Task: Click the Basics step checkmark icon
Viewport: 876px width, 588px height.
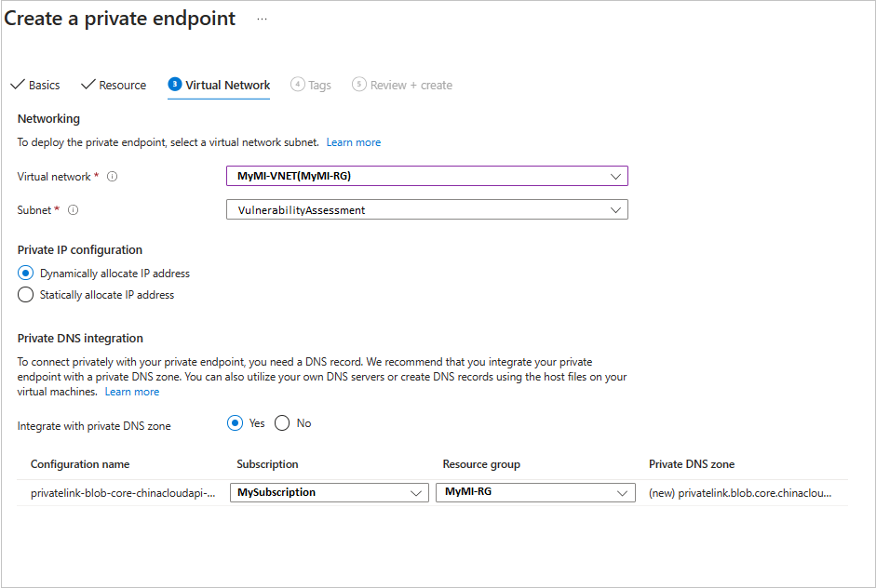Action: coord(17,85)
